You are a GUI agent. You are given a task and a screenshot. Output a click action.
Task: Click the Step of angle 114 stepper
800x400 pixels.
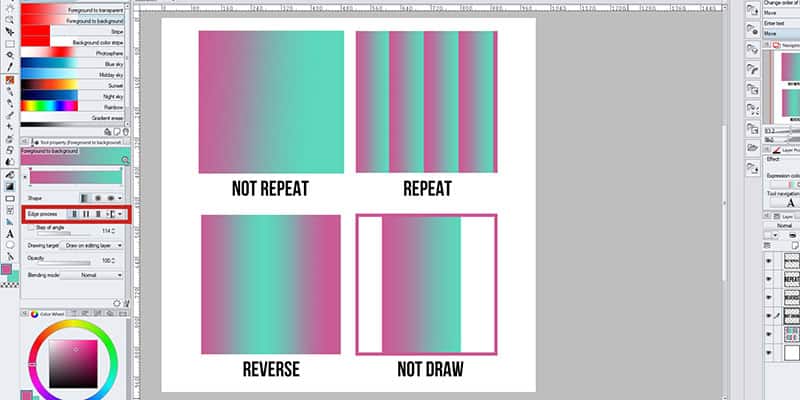click(x=114, y=231)
